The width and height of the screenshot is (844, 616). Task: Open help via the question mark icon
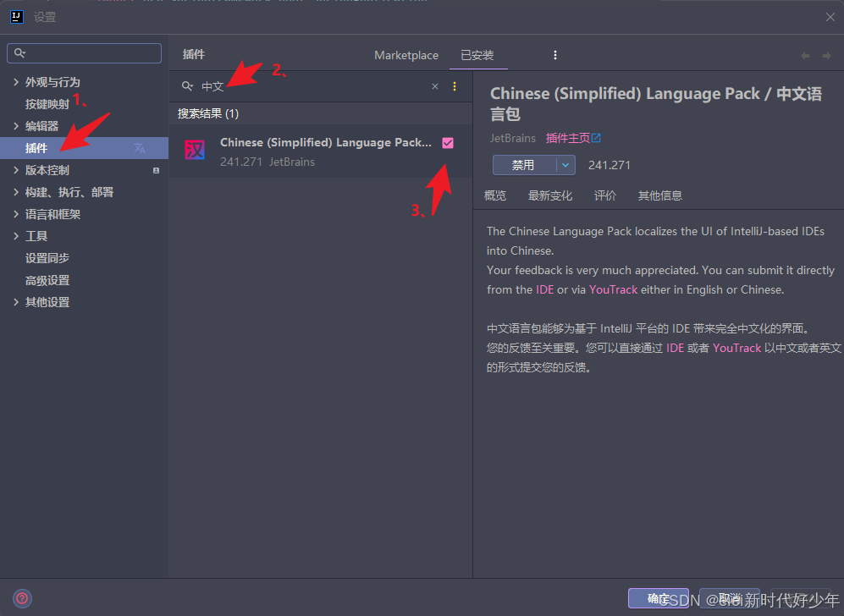(x=23, y=598)
